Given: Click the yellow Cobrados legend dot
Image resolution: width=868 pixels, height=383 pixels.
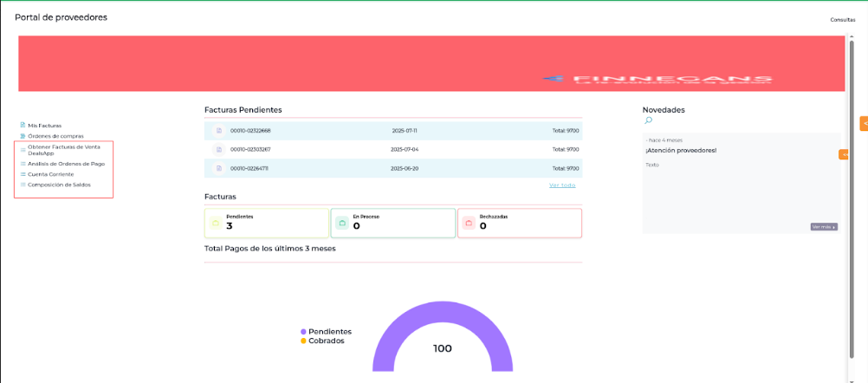Looking at the screenshot, I should [303, 341].
